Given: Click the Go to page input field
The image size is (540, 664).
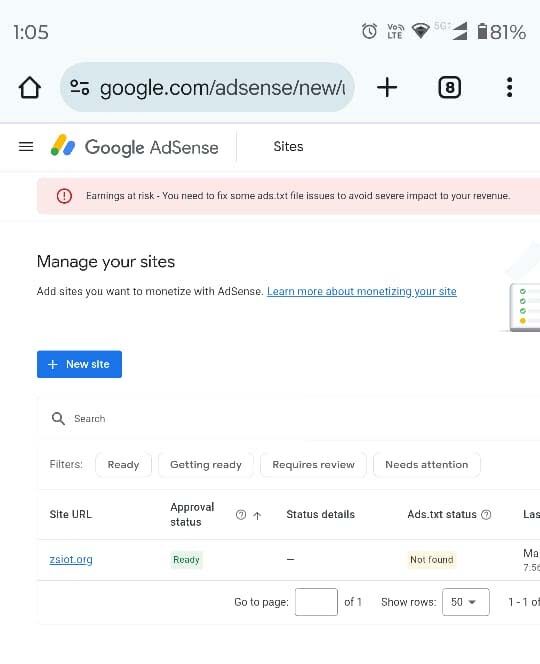Looking at the screenshot, I should [x=316, y=602].
